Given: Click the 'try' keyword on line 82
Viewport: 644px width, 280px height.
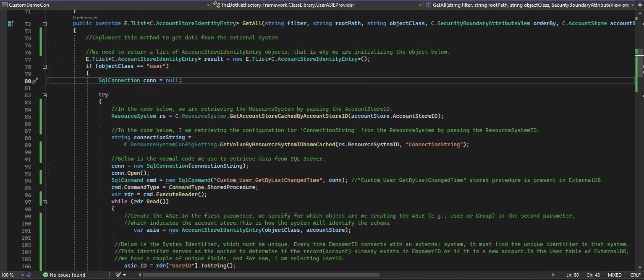Looking at the screenshot, I should coord(103,95).
